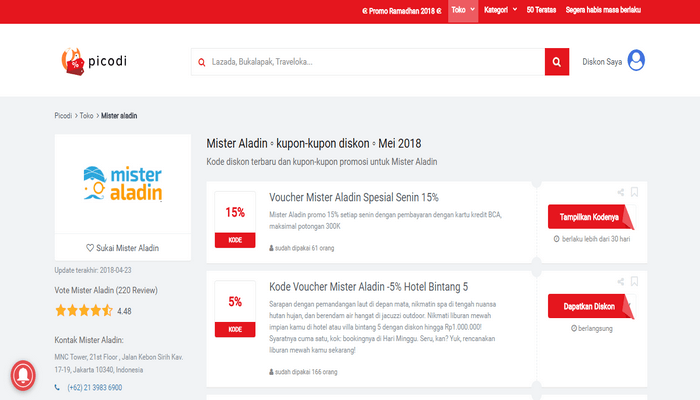700x400 pixels.
Task: Click the 5% KODE badge
Action: 235,308
